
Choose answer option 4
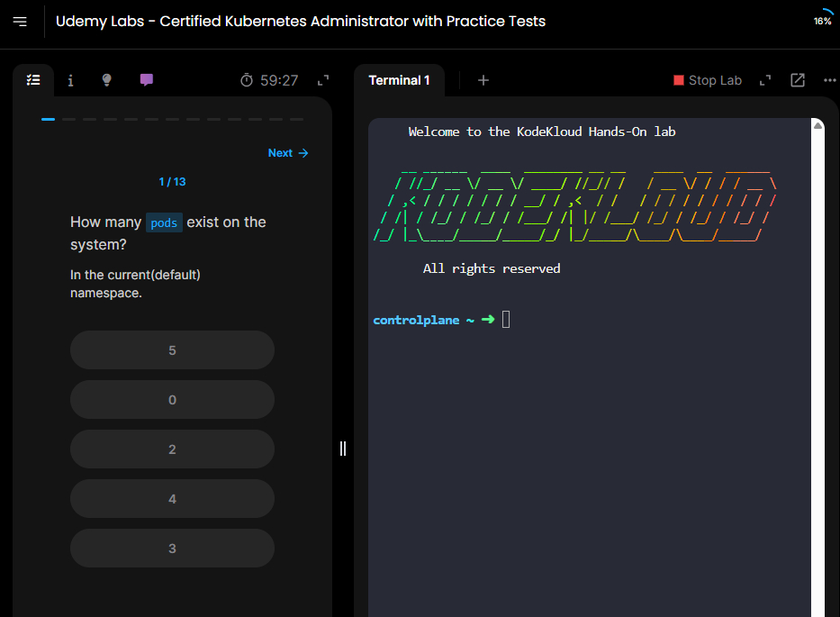173,499
